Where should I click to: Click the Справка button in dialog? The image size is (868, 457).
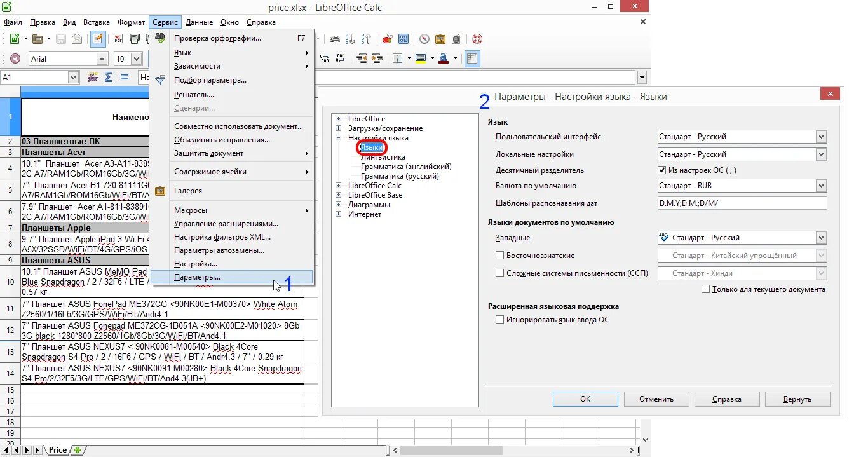click(x=727, y=399)
